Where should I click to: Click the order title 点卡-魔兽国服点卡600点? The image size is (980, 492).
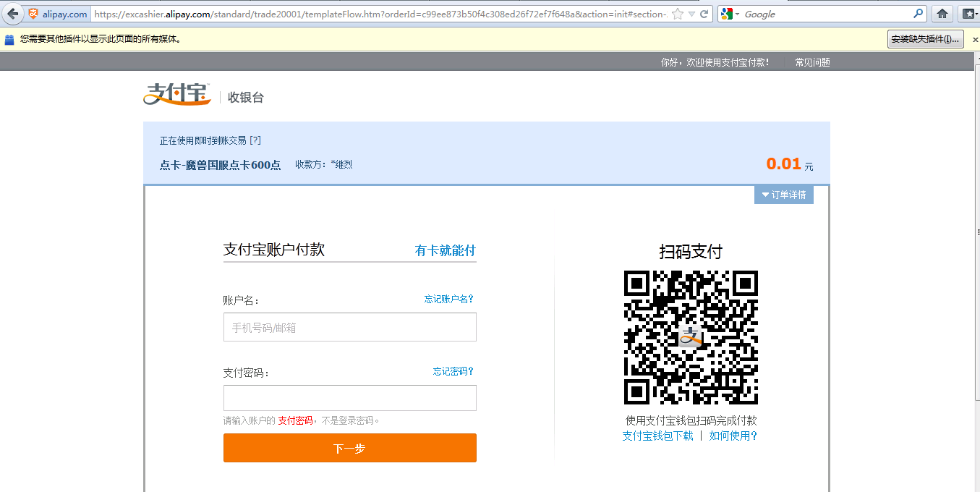click(x=220, y=165)
